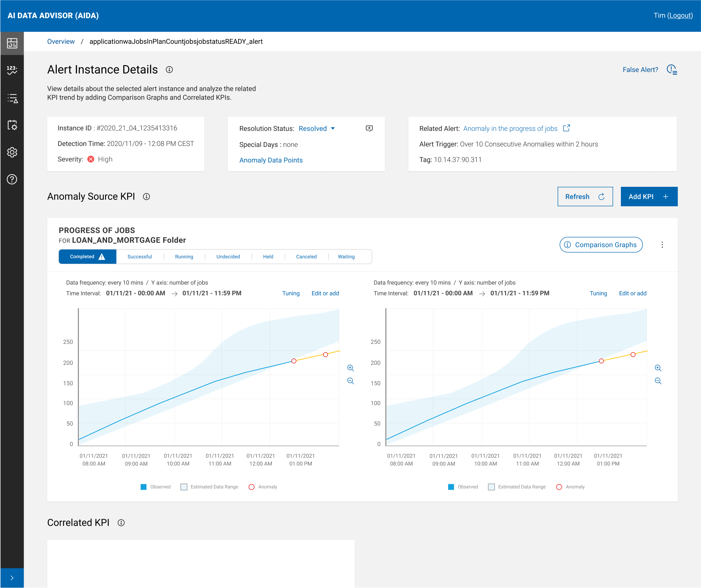Click the False Alert report icon

671,69
